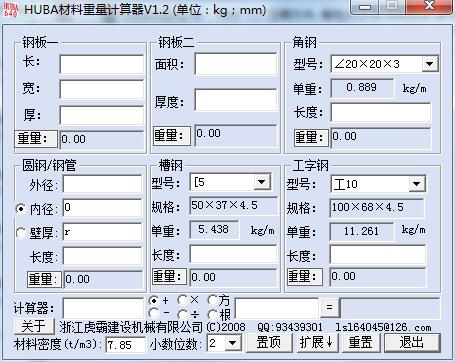This screenshot has height=362, width=455.
Task: Focus the 壁厚 input field
Action: click(x=103, y=232)
